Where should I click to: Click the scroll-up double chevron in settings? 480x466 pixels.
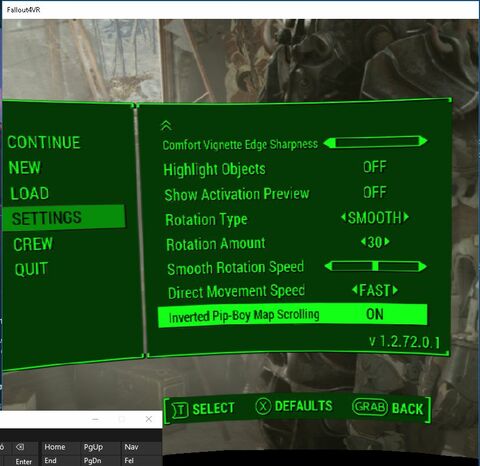pos(166,126)
